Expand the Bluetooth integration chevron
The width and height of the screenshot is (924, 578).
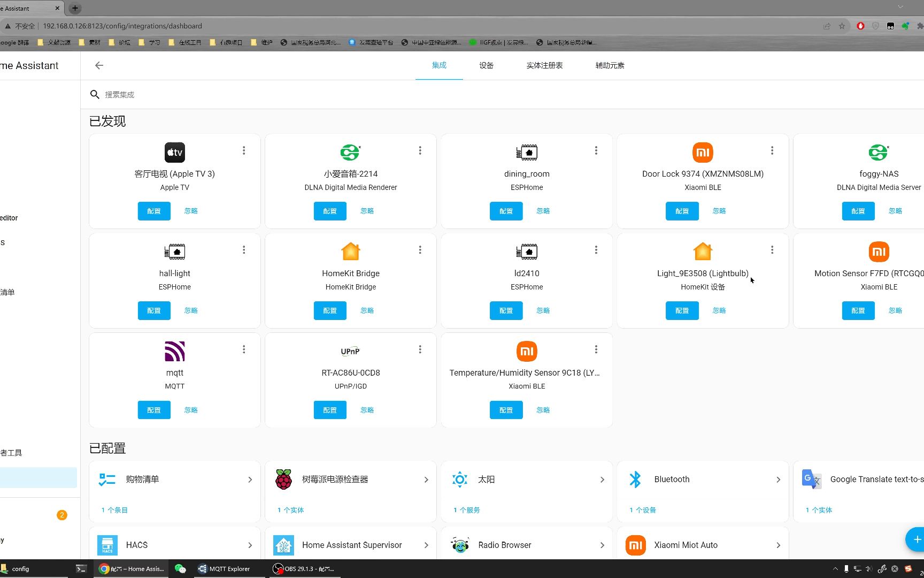(778, 480)
